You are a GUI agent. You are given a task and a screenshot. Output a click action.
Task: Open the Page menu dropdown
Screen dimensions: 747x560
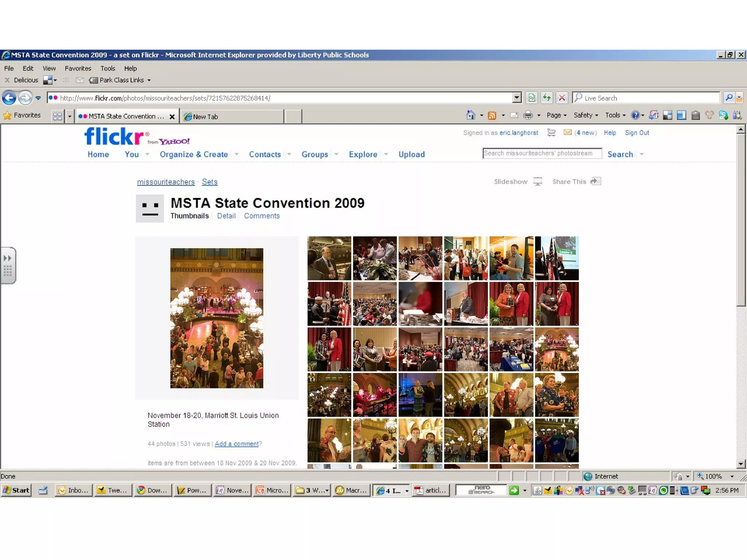coord(557,115)
